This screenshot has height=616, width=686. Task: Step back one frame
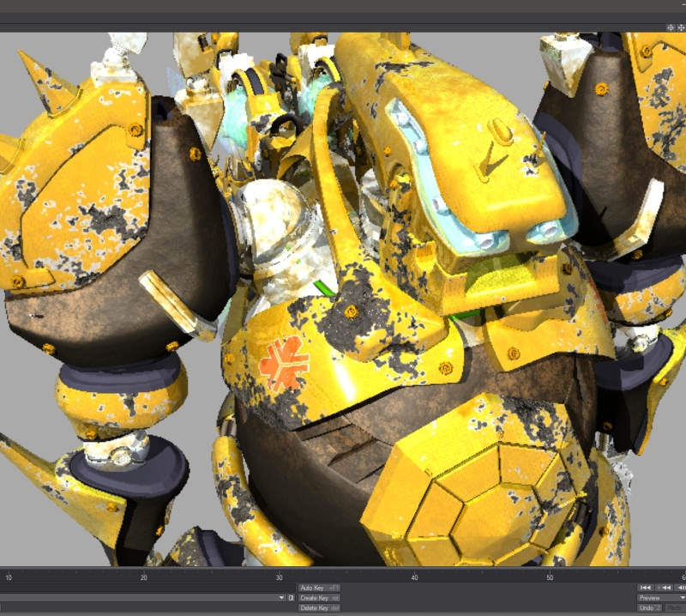click(681, 588)
